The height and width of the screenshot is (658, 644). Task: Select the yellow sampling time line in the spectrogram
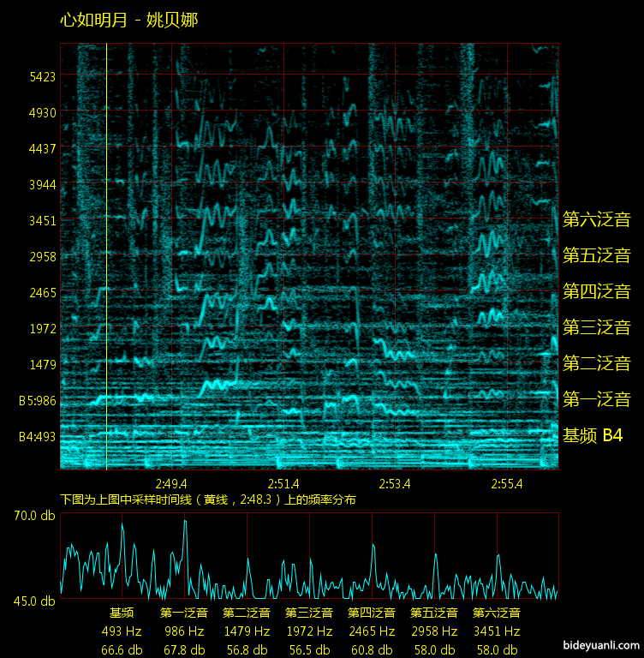[106, 257]
